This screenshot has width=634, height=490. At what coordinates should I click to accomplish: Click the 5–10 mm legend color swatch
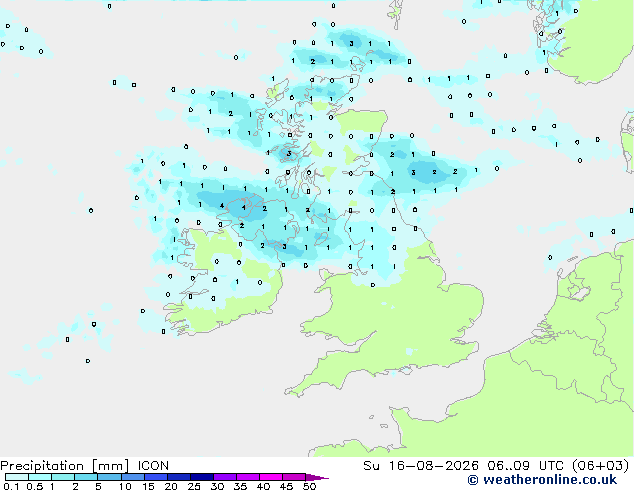[109, 477]
